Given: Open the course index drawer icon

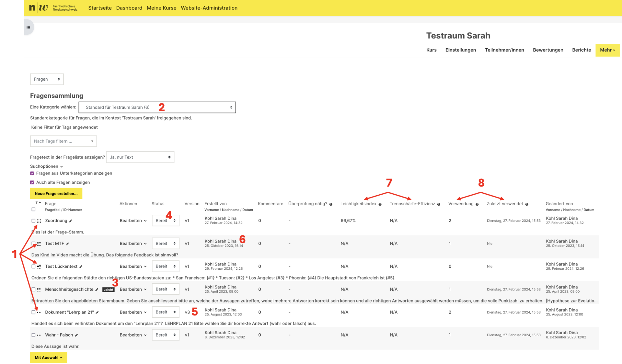Looking at the screenshot, I should [x=29, y=27].
